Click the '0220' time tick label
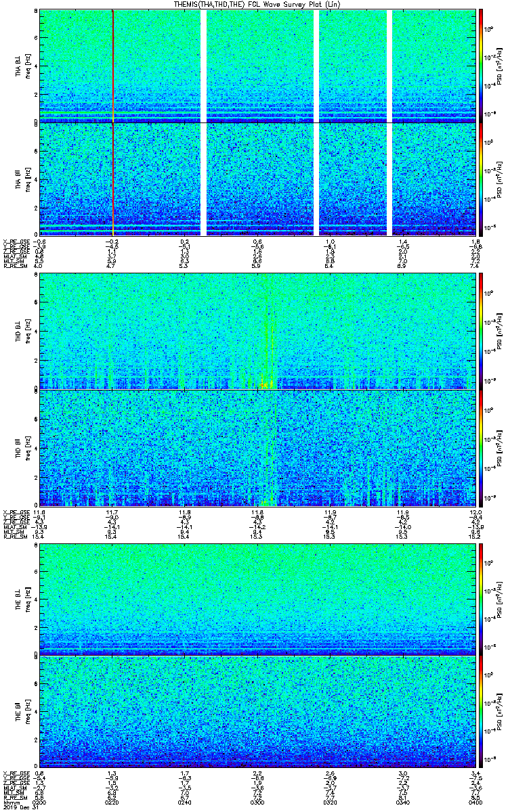Viewport: 508px width, 812px height. tap(112, 802)
